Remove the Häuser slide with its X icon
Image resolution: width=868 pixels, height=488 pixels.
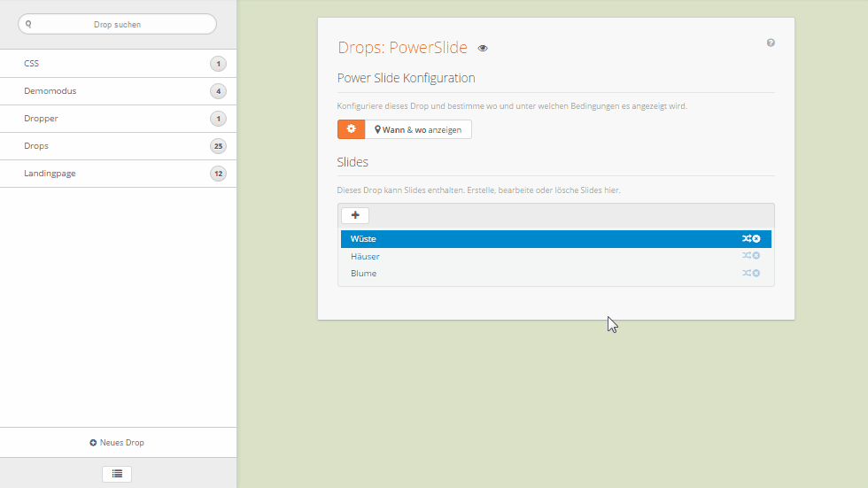[x=756, y=256]
